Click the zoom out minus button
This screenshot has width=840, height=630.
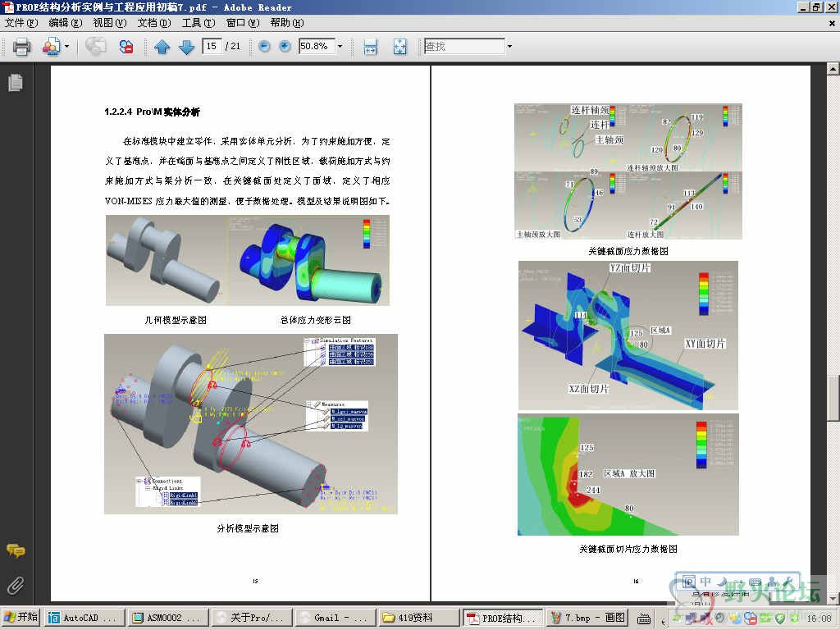264,47
